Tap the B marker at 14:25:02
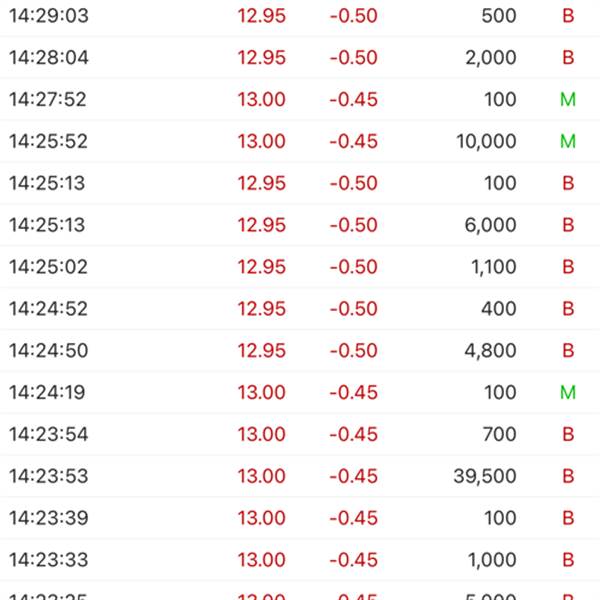The image size is (600, 600). pyautogui.click(x=568, y=267)
